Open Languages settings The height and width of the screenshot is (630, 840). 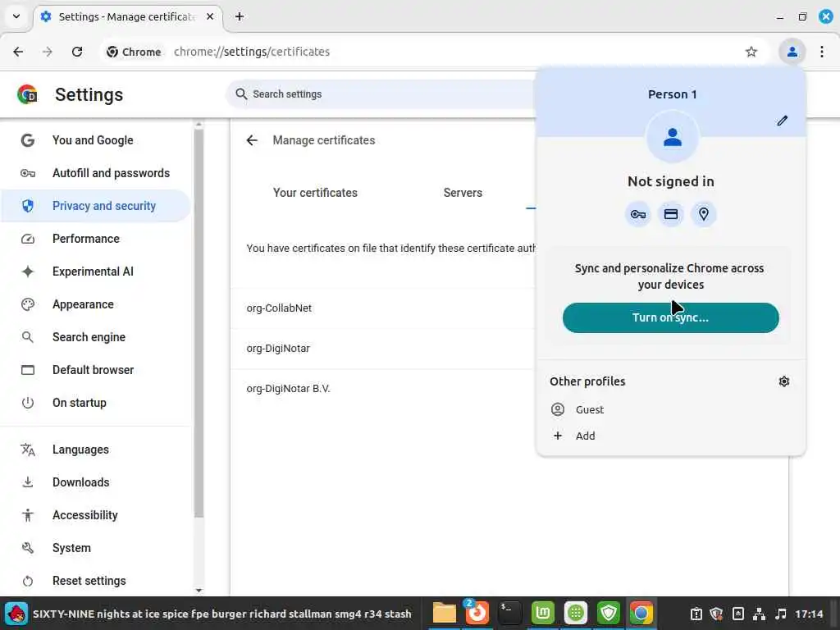(x=95, y=450)
